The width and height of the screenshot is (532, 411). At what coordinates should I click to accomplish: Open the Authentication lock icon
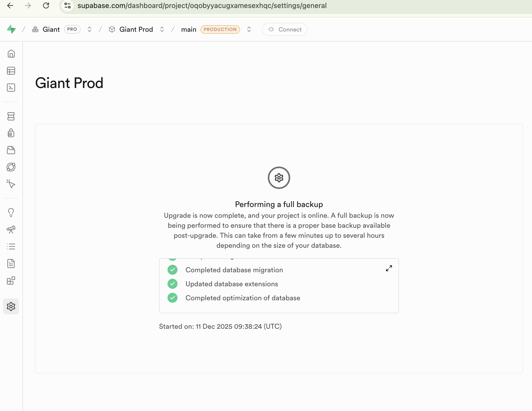tap(11, 133)
